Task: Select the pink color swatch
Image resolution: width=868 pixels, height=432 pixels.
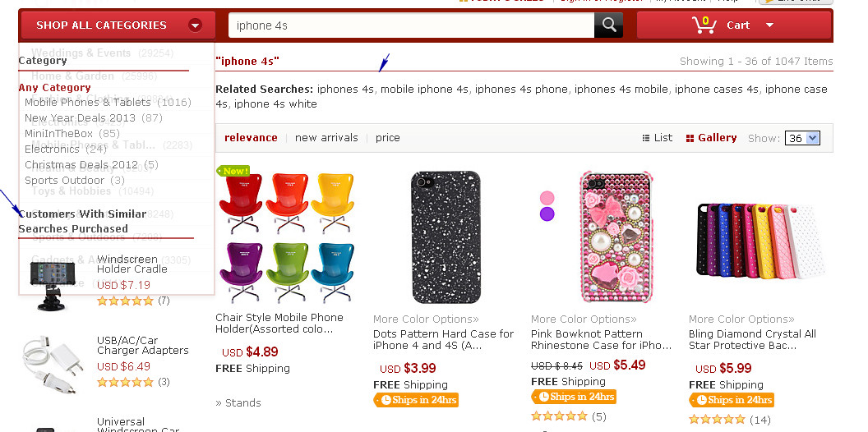Action: pos(547,197)
